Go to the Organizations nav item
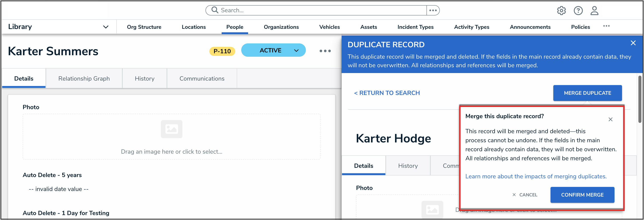This screenshot has height=220, width=644. coord(281,27)
